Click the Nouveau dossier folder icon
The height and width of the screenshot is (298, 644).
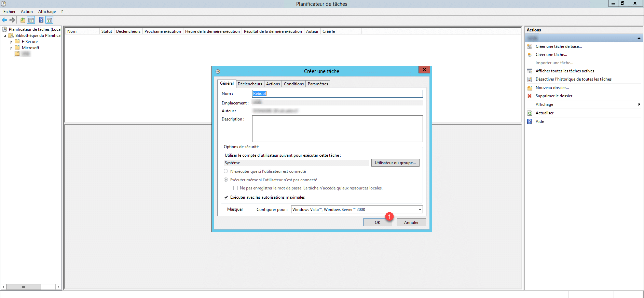[530, 88]
